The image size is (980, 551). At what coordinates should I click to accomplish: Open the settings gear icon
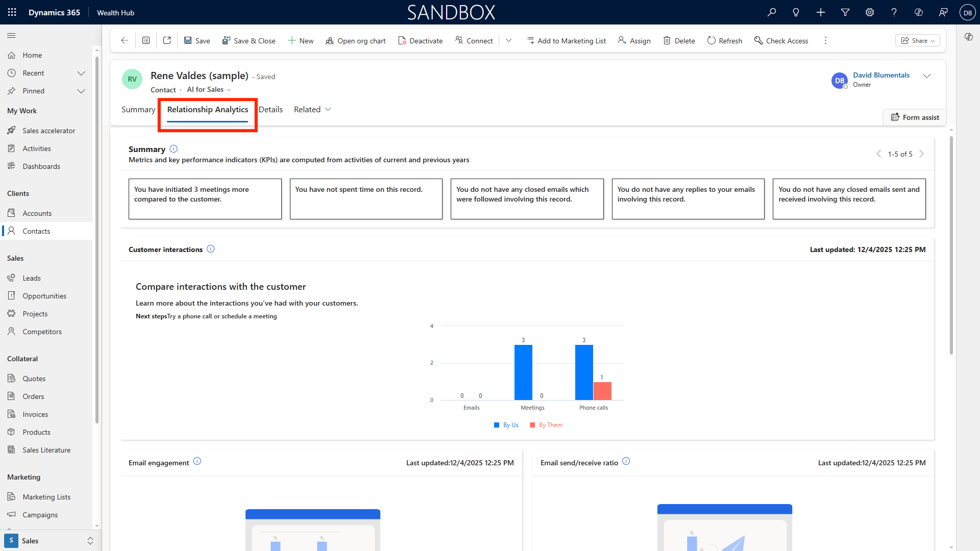pyautogui.click(x=870, y=12)
